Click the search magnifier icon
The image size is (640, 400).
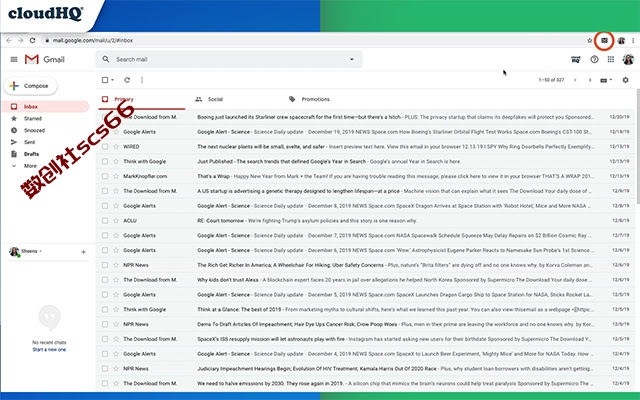[x=106, y=60]
